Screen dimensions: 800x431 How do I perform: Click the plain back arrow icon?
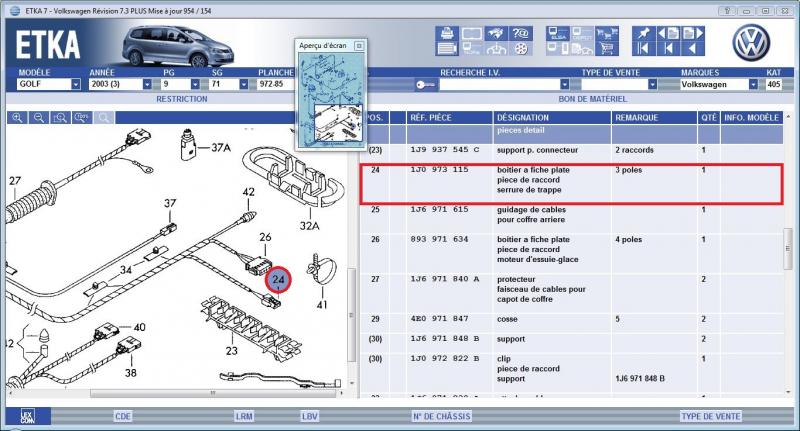692,49
